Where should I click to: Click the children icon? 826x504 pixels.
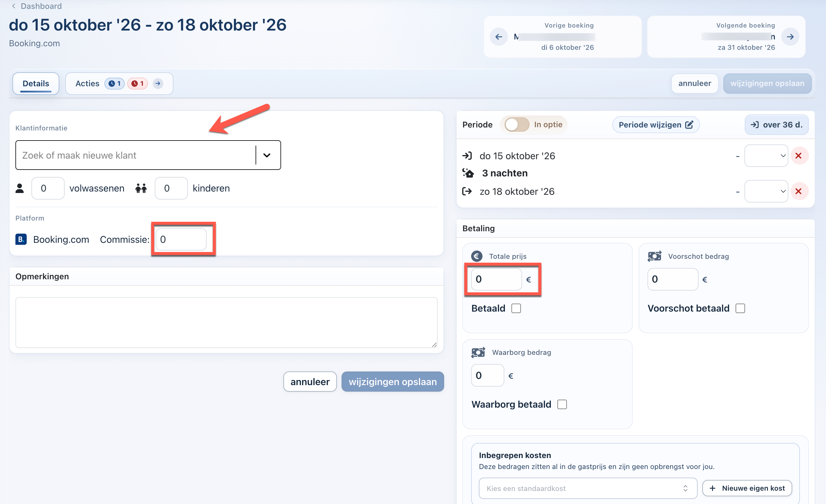[x=141, y=188]
